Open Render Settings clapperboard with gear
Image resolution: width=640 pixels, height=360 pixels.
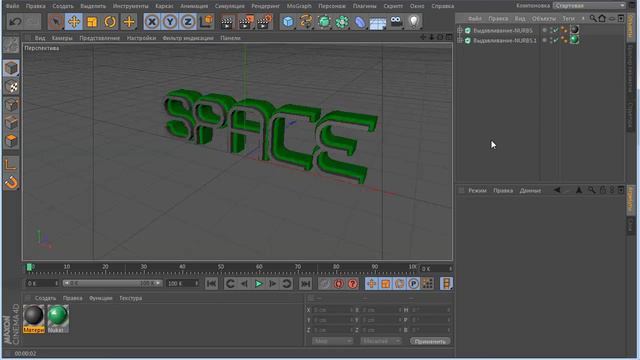click(x=264, y=22)
